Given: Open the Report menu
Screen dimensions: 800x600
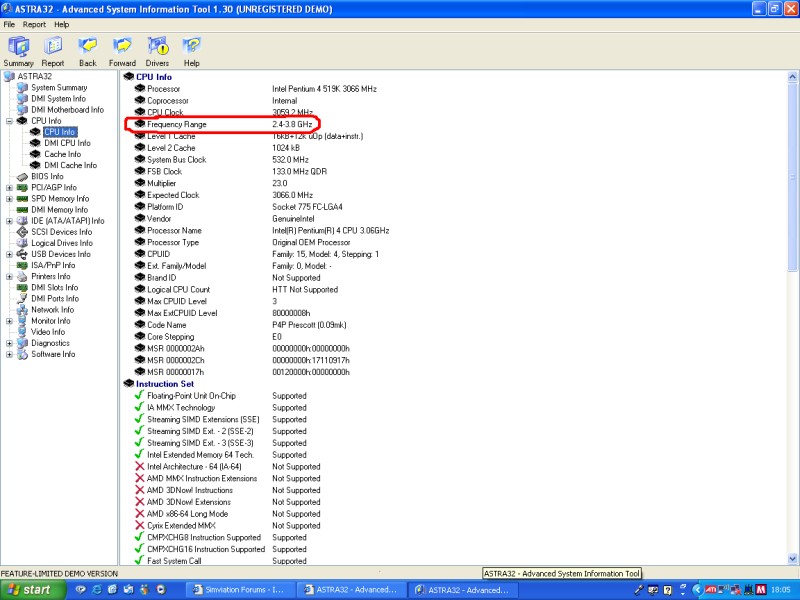Looking at the screenshot, I should click(34, 24).
